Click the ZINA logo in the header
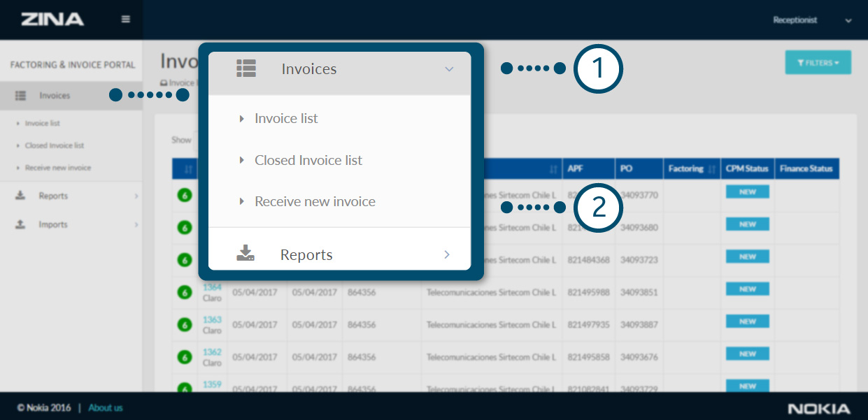 (x=52, y=20)
